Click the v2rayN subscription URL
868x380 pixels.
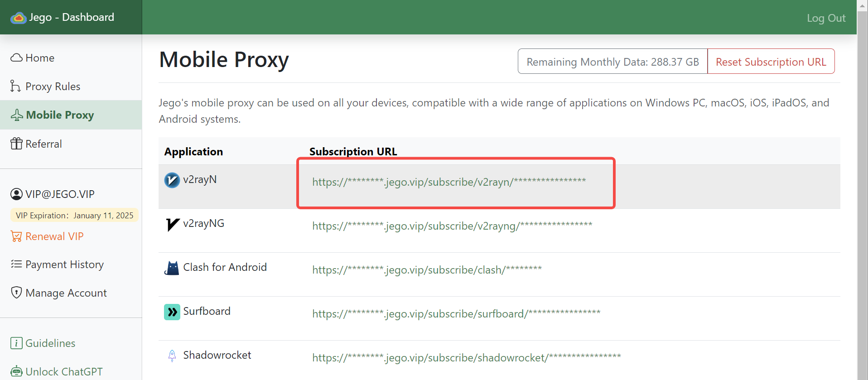point(449,182)
